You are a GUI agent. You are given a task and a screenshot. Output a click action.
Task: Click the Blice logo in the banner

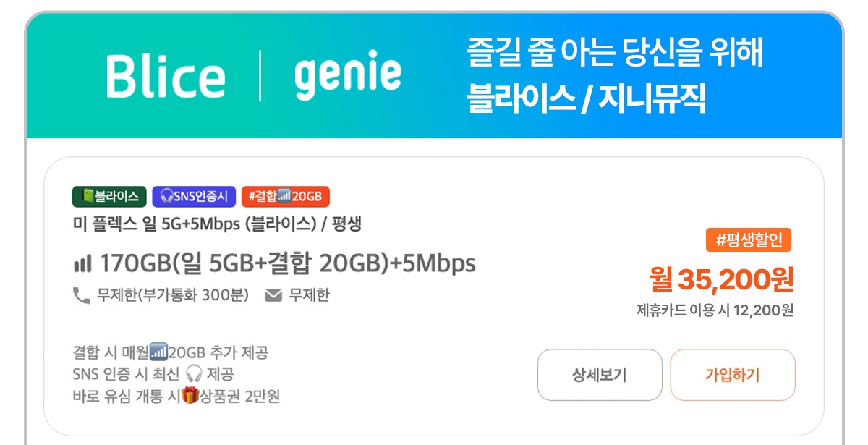[166, 76]
